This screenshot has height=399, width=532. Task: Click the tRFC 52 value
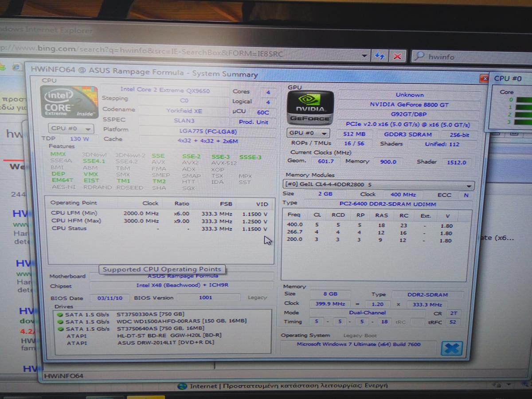pyautogui.click(x=454, y=322)
